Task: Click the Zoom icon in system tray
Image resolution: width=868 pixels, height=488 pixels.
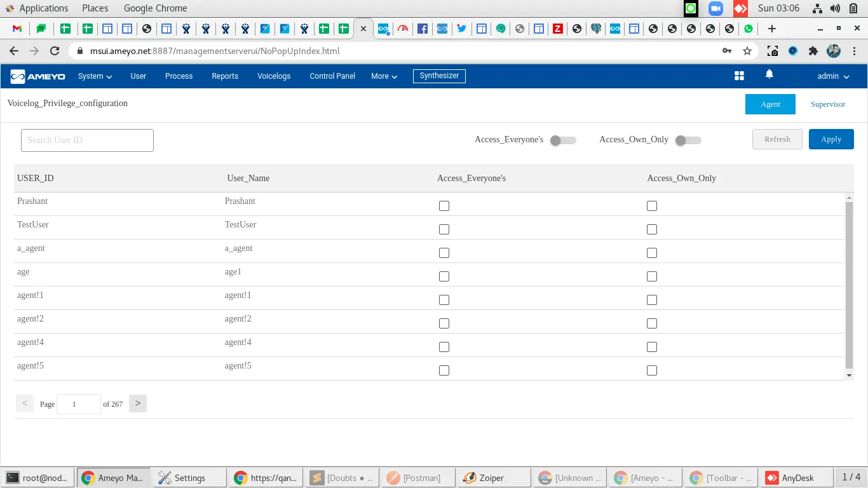Action: coord(715,8)
